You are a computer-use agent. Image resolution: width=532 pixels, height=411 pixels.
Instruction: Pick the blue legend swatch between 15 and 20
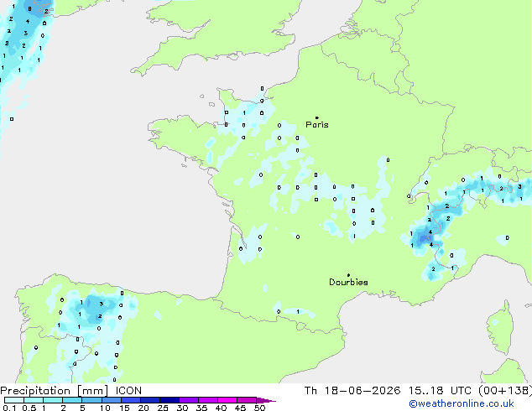click(131, 400)
